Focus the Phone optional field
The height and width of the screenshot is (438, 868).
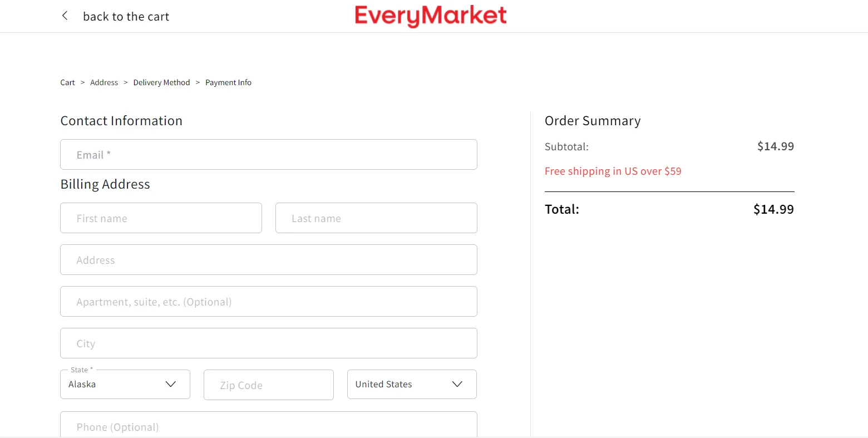(x=269, y=425)
